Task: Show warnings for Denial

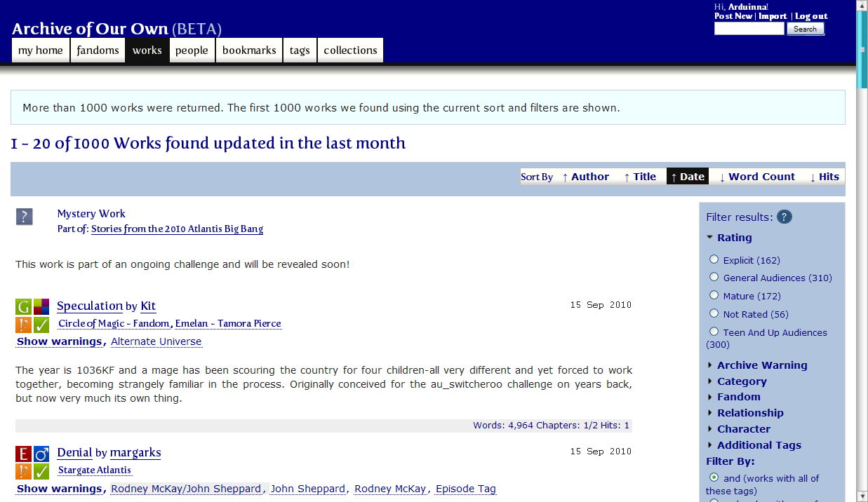Action: (x=59, y=489)
